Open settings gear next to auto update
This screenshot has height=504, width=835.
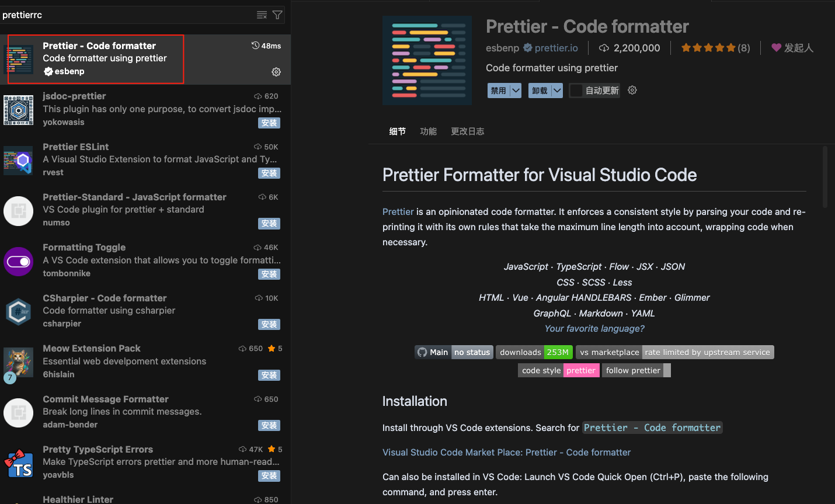[x=632, y=90]
